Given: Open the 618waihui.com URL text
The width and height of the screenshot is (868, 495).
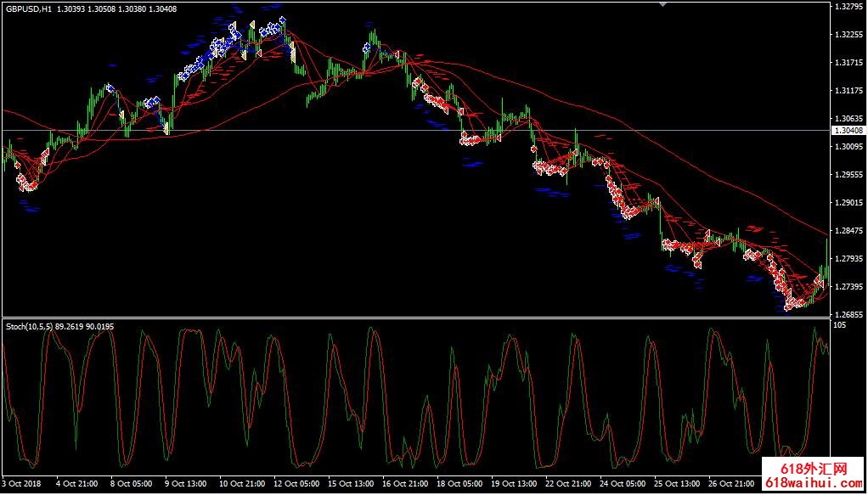Looking at the screenshot, I should 814,485.
